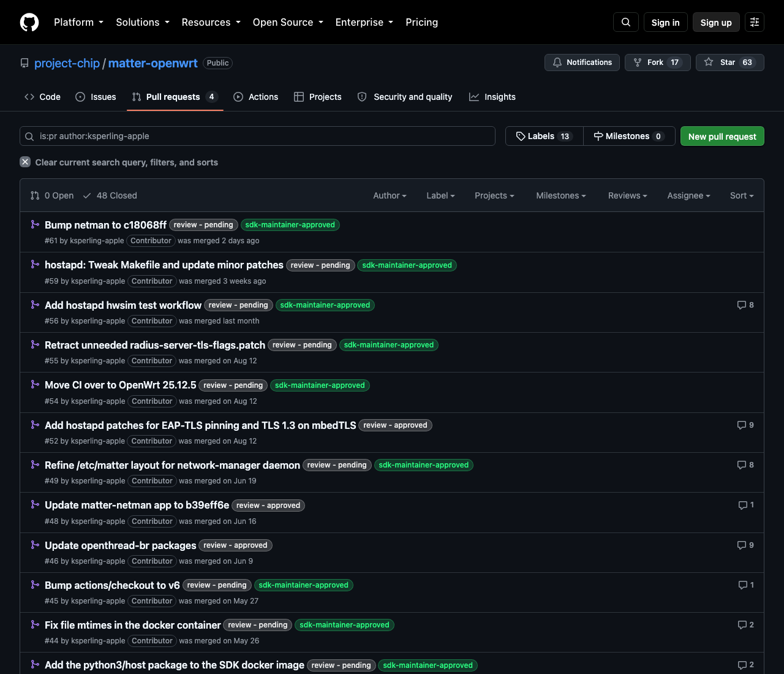The height and width of the screenshot is (674, 784).
Task: Open comments on Update matter-netman app PR
Action: 746,505
